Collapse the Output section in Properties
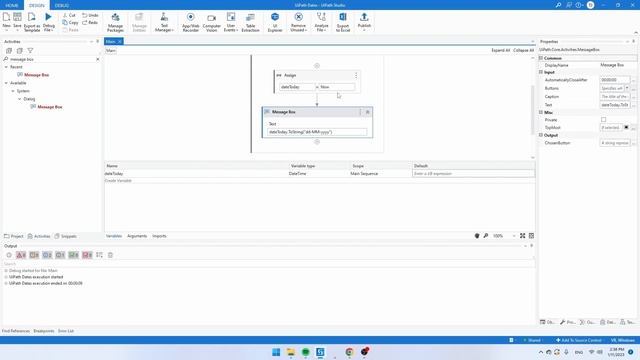 (x=541, y=135)
